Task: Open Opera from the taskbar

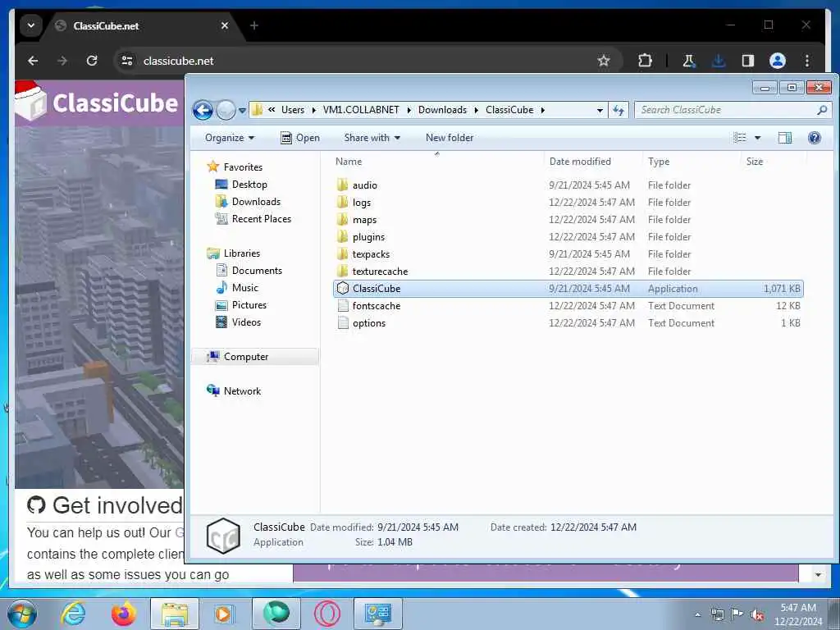Action: pos(326,614)
